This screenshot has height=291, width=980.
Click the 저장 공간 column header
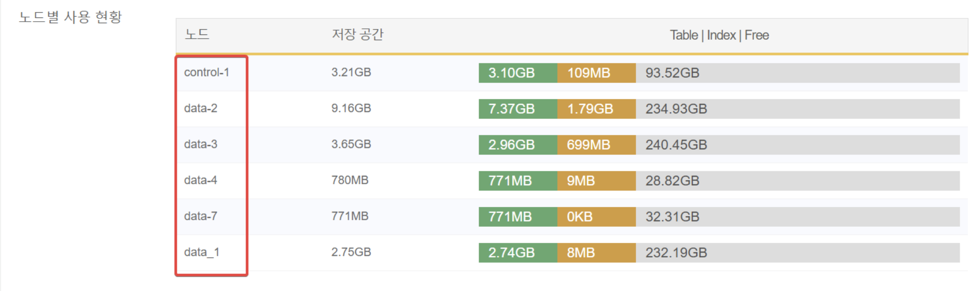[x=357, y=34]
